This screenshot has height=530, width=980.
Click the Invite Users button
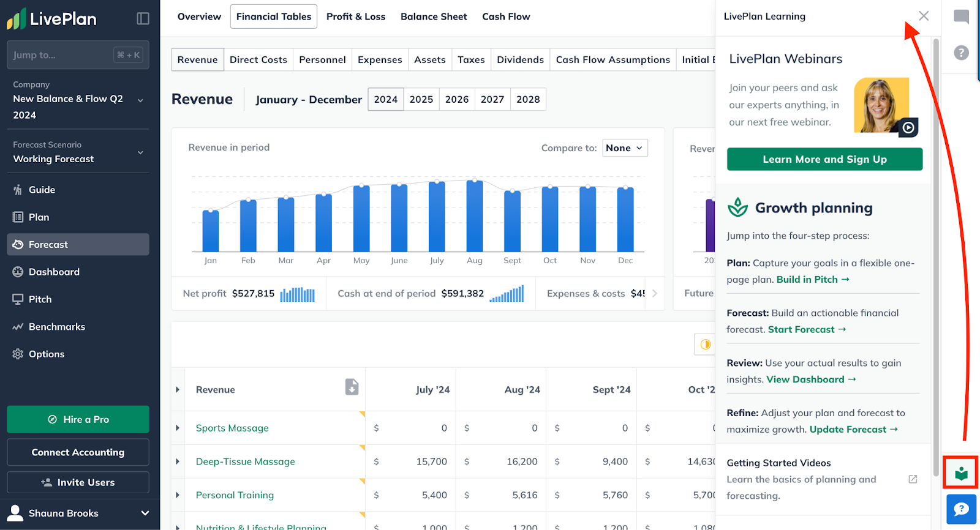pos(78,482)
